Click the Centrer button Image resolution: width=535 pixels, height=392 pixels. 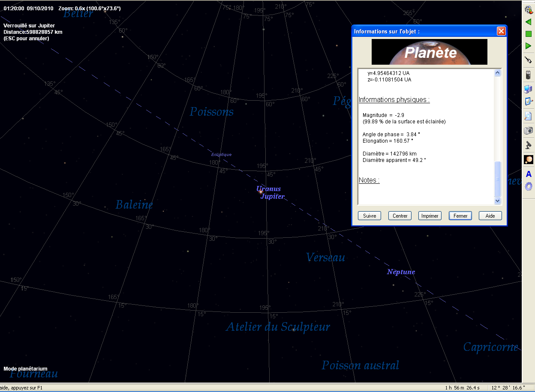coord(400,216)
